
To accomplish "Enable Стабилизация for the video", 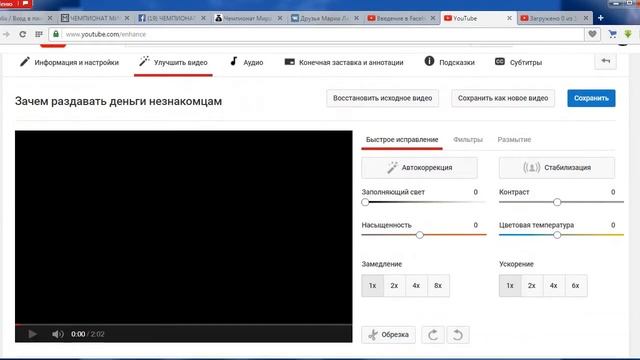I will pos(557,168).
